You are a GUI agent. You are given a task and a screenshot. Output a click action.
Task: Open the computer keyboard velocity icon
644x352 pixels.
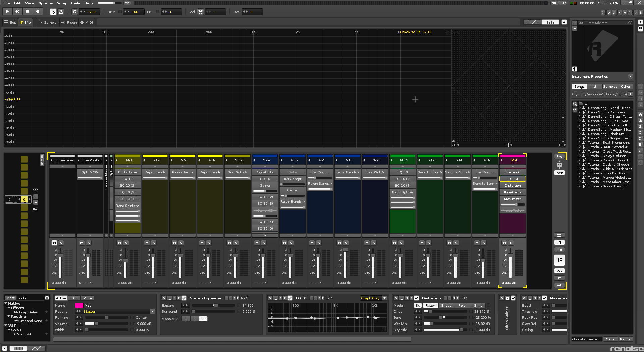click(x=200, y=12)
